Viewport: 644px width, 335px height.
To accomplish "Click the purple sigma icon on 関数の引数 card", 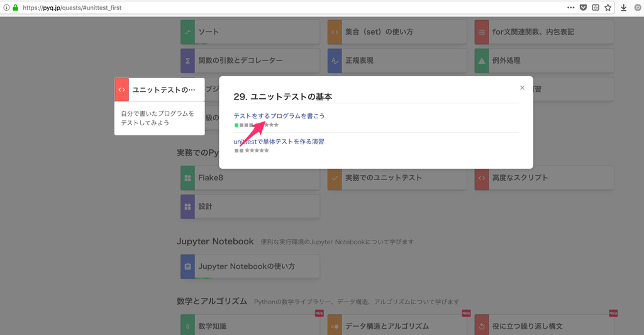I will click(x=187, y=61).
